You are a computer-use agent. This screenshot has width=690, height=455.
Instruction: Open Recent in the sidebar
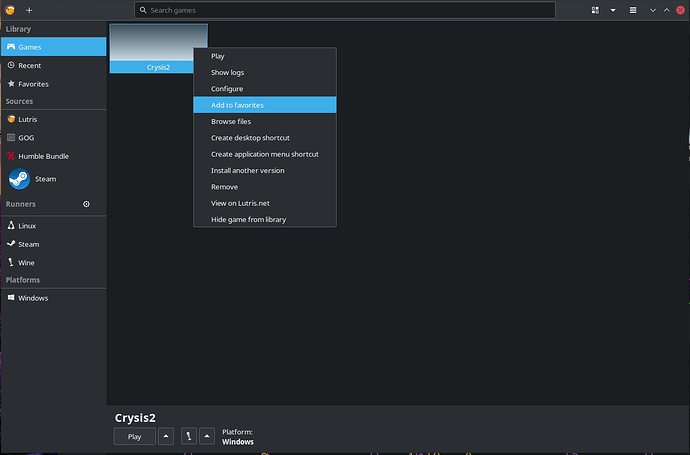(54, 65)
